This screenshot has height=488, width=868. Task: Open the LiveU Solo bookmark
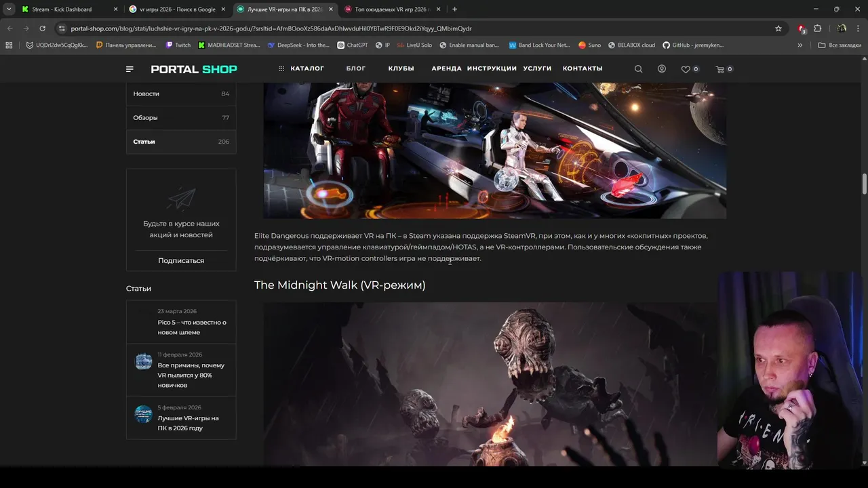point(414,45)
